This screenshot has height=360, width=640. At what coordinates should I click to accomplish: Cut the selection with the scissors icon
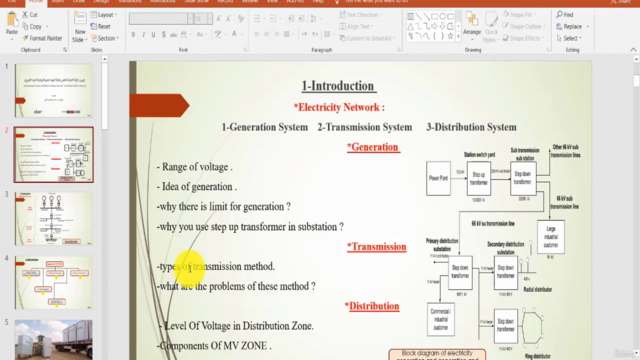25,15
